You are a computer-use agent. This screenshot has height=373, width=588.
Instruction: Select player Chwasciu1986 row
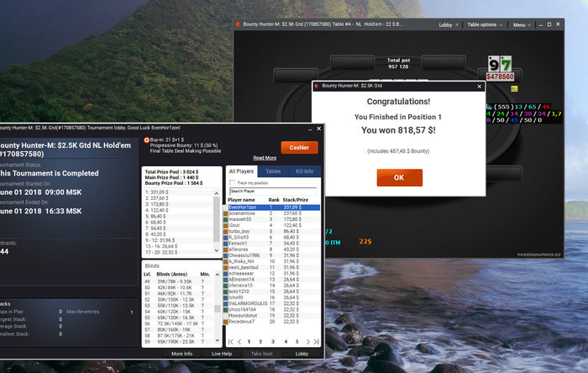coord(272,255)
